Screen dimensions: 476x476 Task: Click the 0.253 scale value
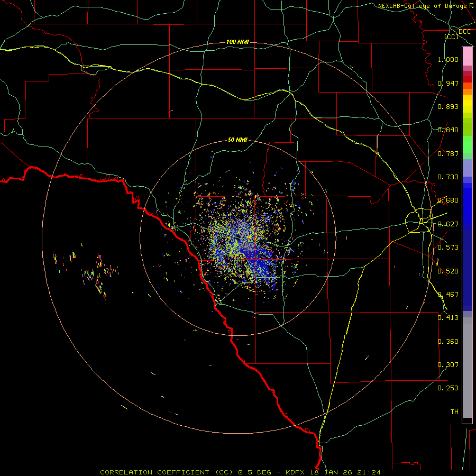(448, 388)
